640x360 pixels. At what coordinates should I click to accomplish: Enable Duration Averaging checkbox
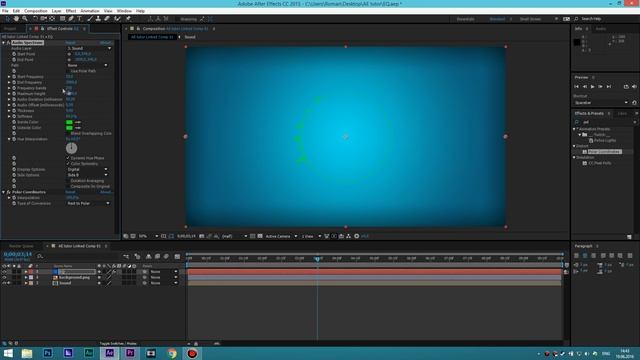point(68,181)
